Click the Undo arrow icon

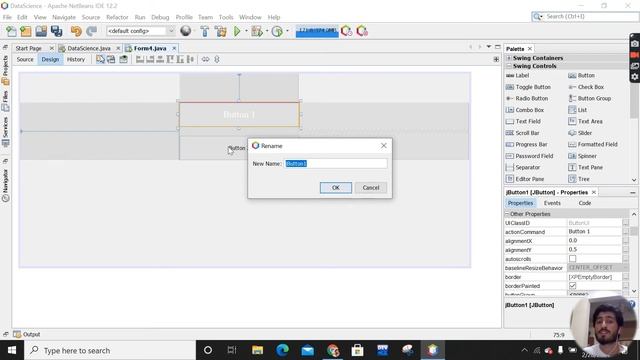click(x=76, y=31)
